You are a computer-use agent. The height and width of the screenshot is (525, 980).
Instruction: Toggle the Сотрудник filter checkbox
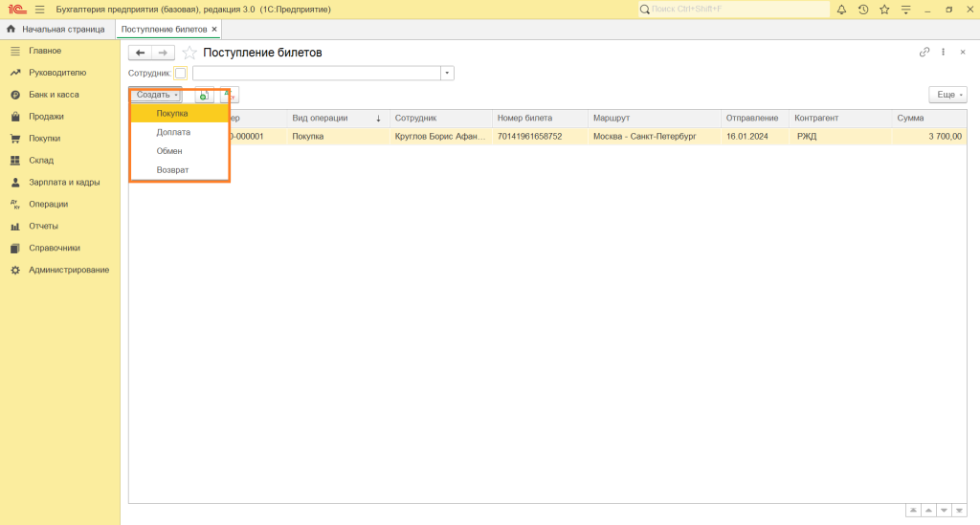pos(181,73)
